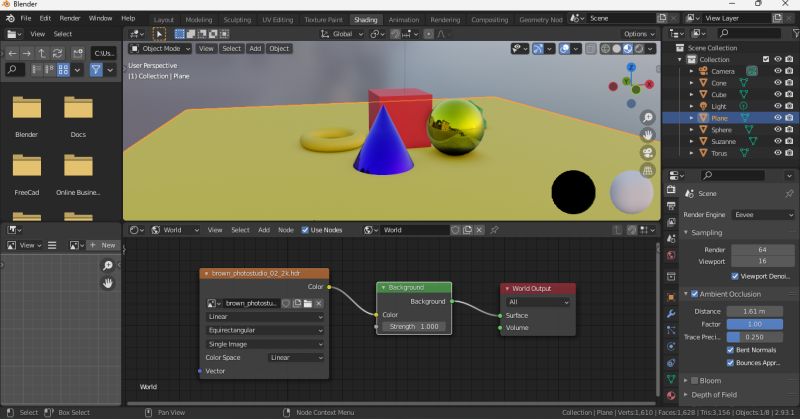Refresh the file browser listing
Image resolution: width=800 pixels, height=419 pixels.
pos(57,53)
